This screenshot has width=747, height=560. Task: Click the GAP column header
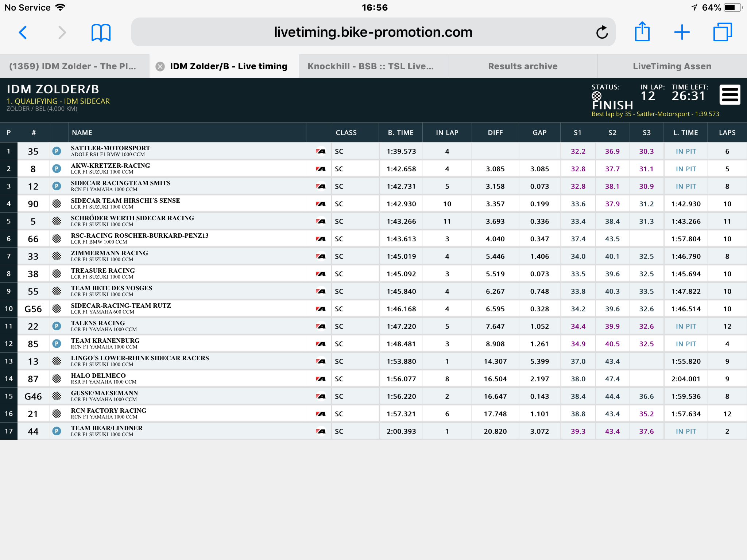539,133
